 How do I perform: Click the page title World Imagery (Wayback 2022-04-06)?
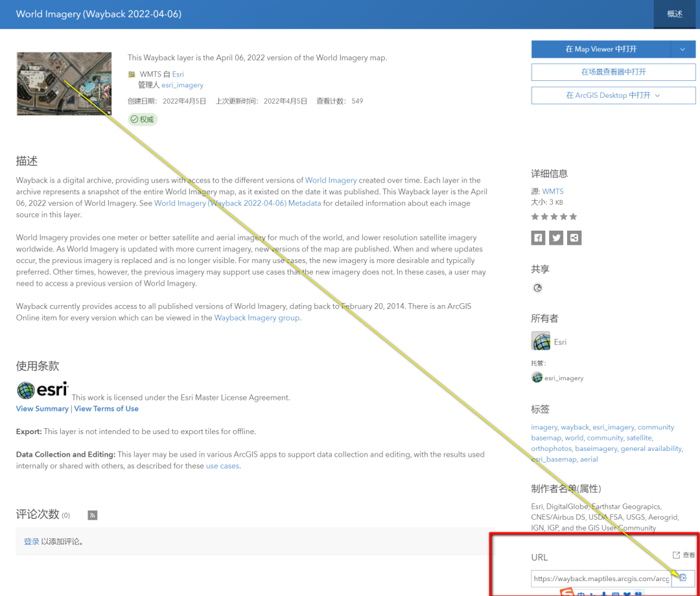click(x=99, y=14)
